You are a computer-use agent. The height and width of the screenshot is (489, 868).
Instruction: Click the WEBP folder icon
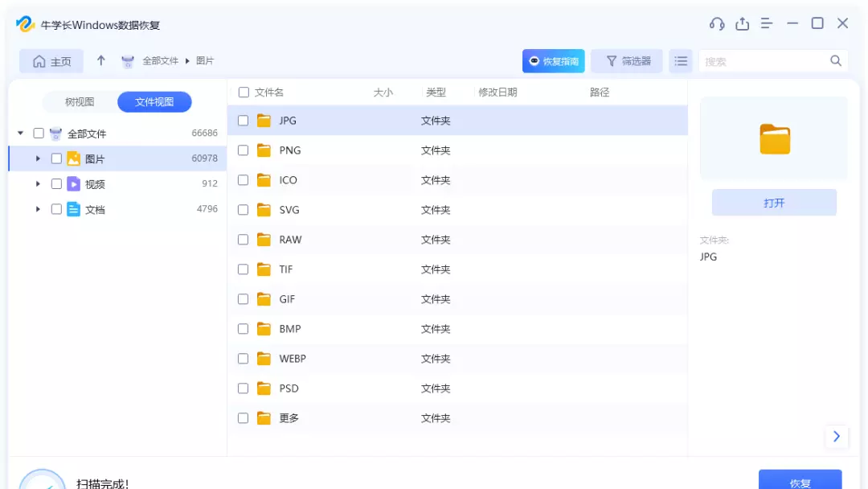(x=264, y=358)
